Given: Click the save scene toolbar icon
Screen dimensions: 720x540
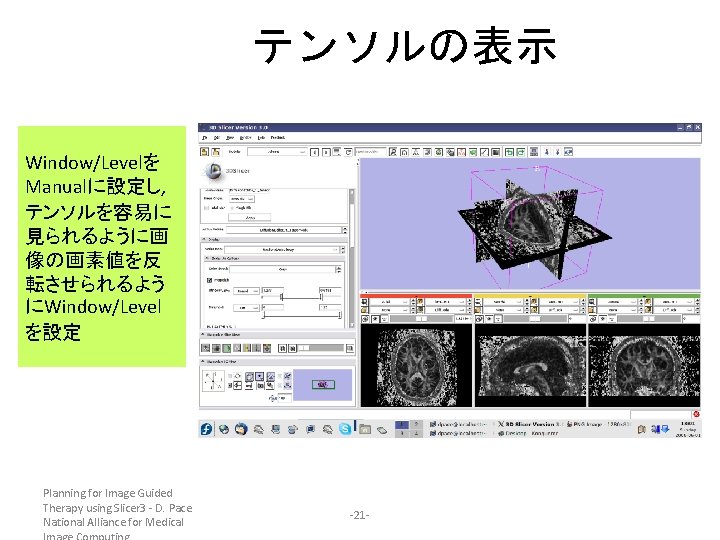Looking at the screenshot, I should pyautogui.click(x=215, y=152).
